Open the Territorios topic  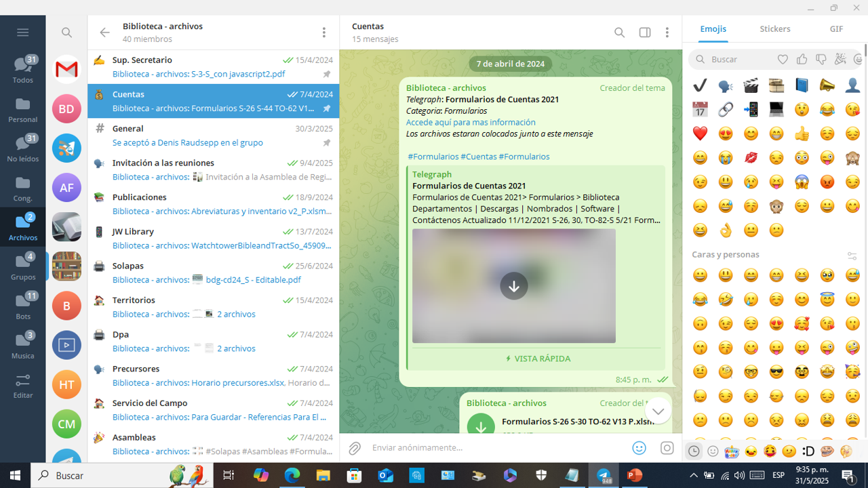click(x=214, y=307)
